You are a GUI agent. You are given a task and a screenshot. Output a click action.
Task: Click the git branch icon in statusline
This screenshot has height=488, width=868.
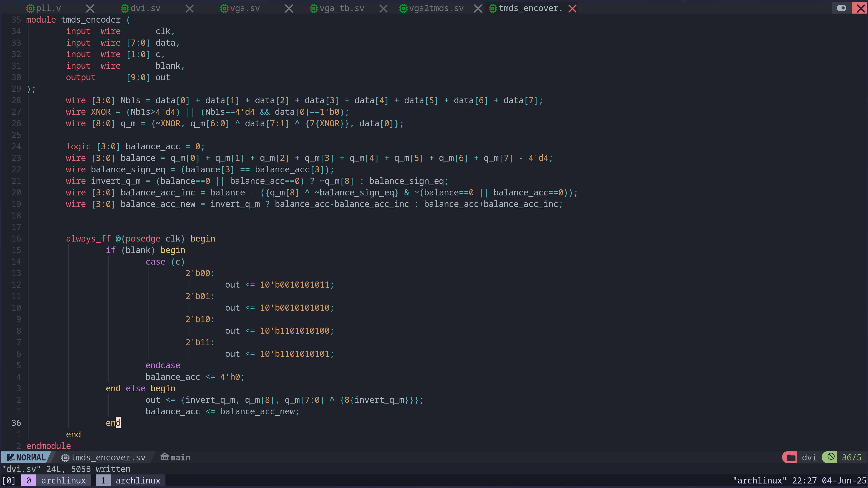pyautogui.click(x=164, y=457)
